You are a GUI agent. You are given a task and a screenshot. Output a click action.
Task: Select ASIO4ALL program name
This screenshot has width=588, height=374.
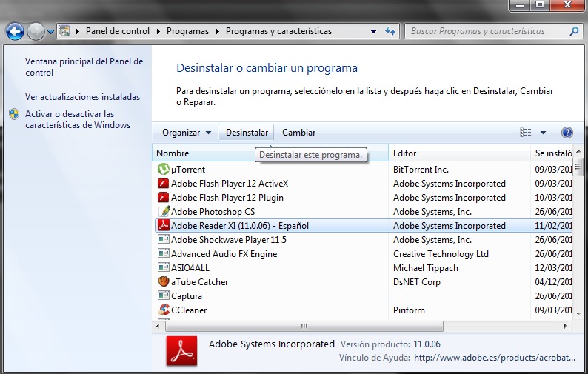(x=190, y=268)
